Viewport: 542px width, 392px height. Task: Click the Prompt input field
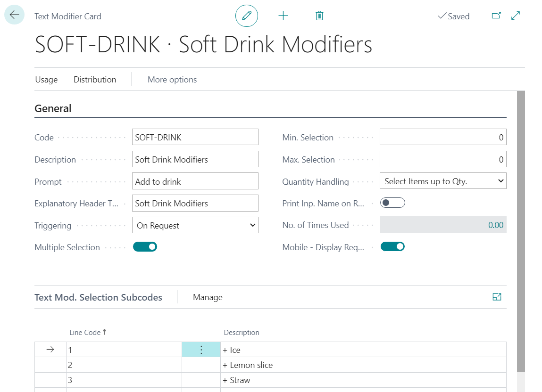pos(195,181)
